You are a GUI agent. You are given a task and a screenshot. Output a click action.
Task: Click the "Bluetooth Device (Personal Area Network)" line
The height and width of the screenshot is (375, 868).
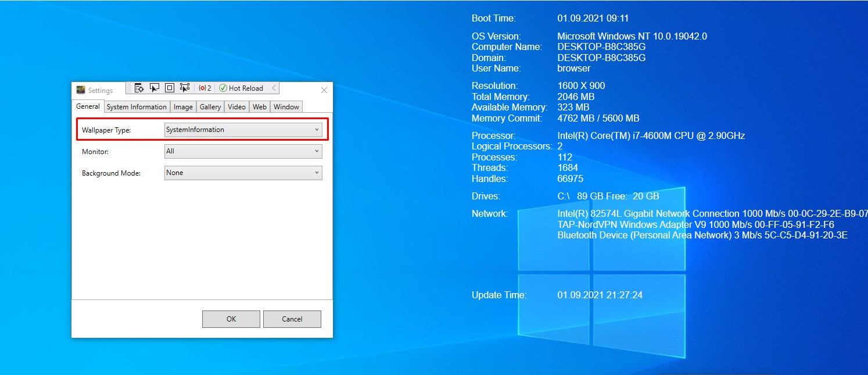(702, 235)
